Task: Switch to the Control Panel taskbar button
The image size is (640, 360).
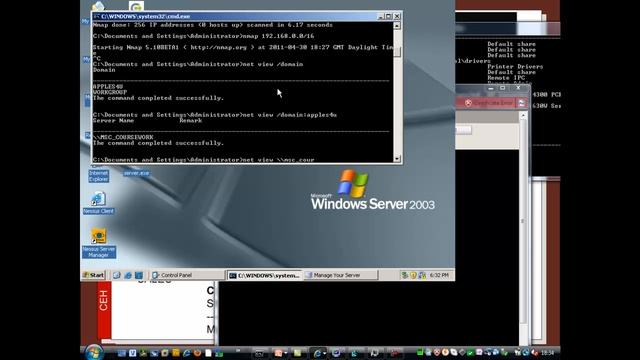Action: [187, 275]
